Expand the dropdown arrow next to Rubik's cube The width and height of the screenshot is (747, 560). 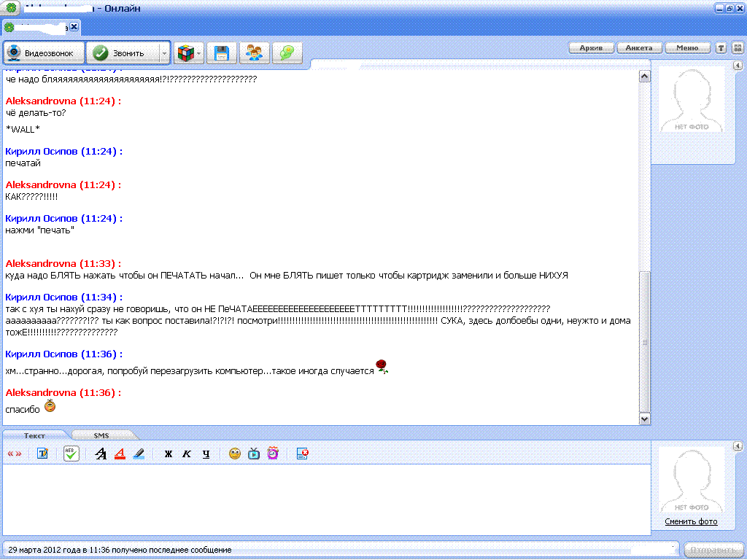pyautogui.click(x=199, y=53)
